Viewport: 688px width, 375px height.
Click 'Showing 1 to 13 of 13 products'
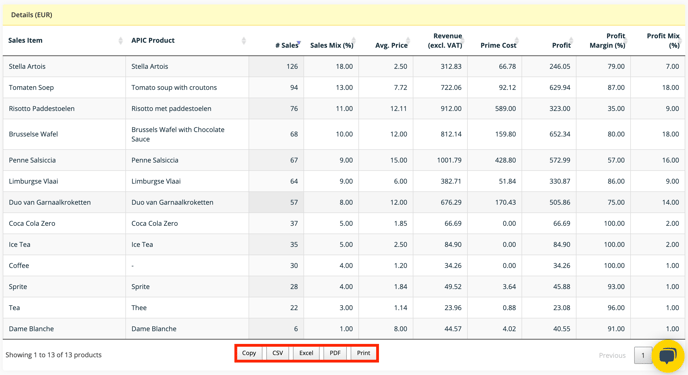click(x=54, y=355)
